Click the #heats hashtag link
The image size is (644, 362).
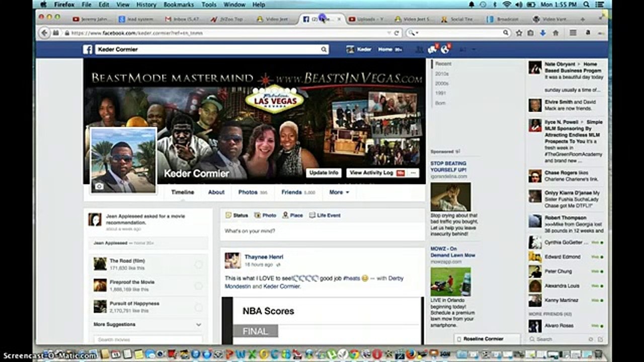pos(352,278)
